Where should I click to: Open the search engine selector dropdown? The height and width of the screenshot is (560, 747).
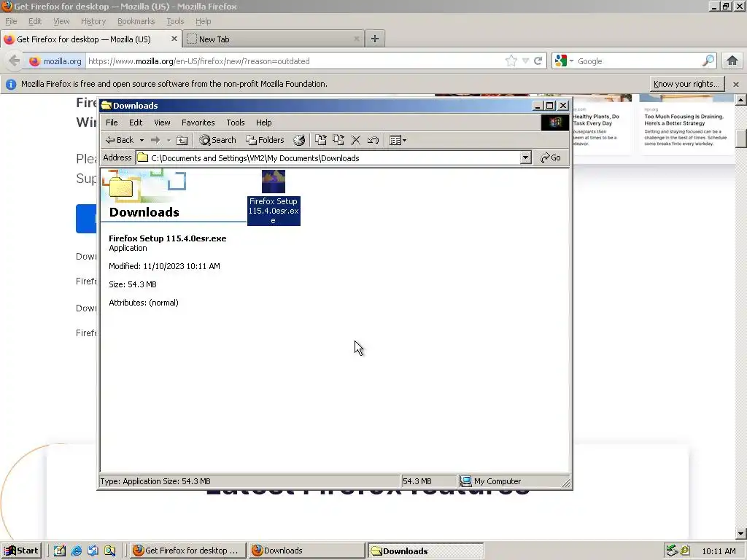(564, 61)
